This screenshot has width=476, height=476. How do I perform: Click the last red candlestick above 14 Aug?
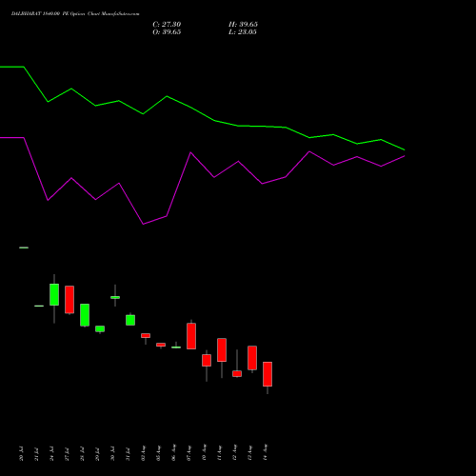click(x=268, y=374)
